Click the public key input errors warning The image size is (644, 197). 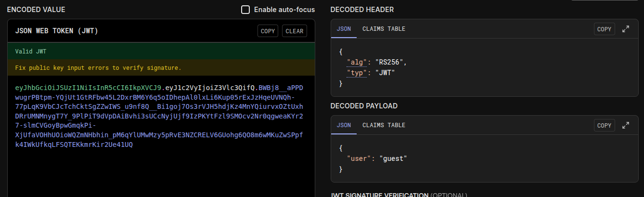98,68
